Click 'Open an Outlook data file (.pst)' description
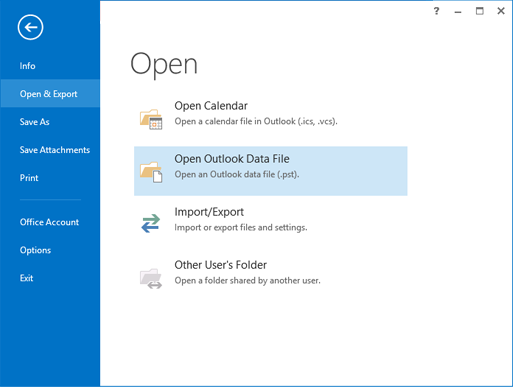 click(237, 174)
